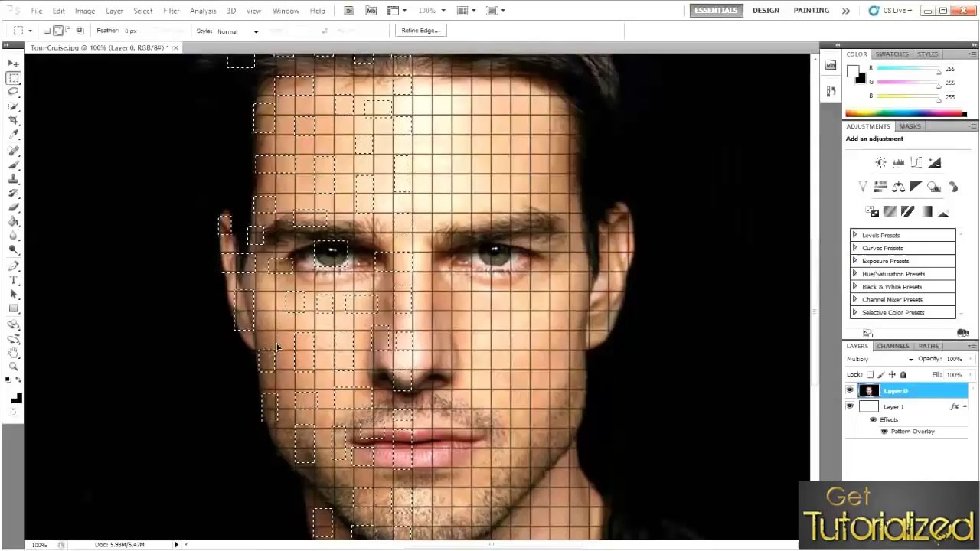Image resolution: width=980 pixels, height=551 pixels.
Task: Select the Crop tool
Action: pyautogui.click(x=14, y=120)
